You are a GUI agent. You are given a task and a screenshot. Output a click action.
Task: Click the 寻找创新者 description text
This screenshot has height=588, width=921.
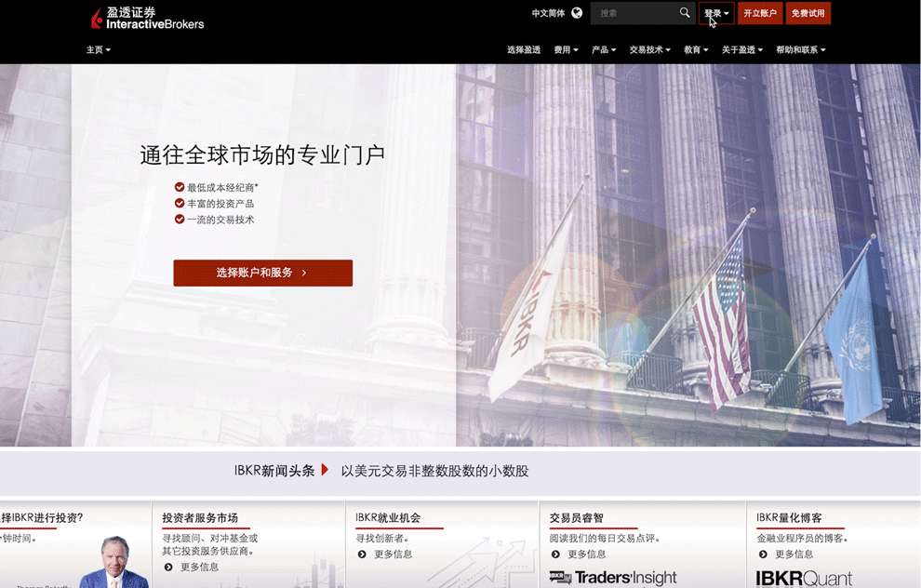[382, 538]
